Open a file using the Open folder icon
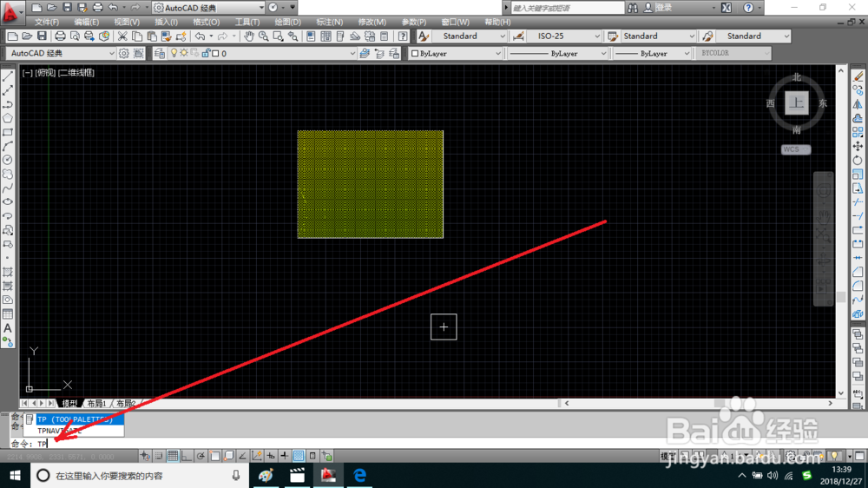868x488 pixels. point(27,36)
